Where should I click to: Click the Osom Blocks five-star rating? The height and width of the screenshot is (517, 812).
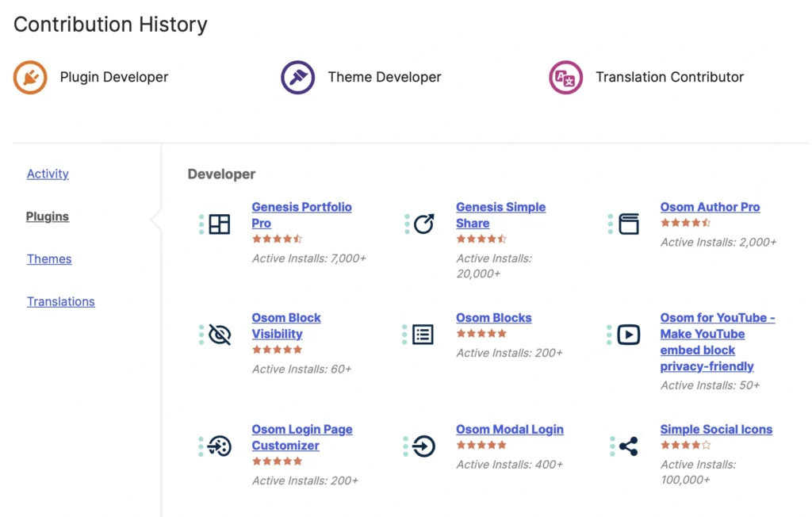click(x=481, y=333)
